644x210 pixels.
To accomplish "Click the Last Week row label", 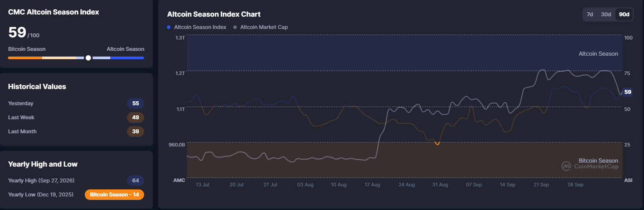I will tap(21, 117).
